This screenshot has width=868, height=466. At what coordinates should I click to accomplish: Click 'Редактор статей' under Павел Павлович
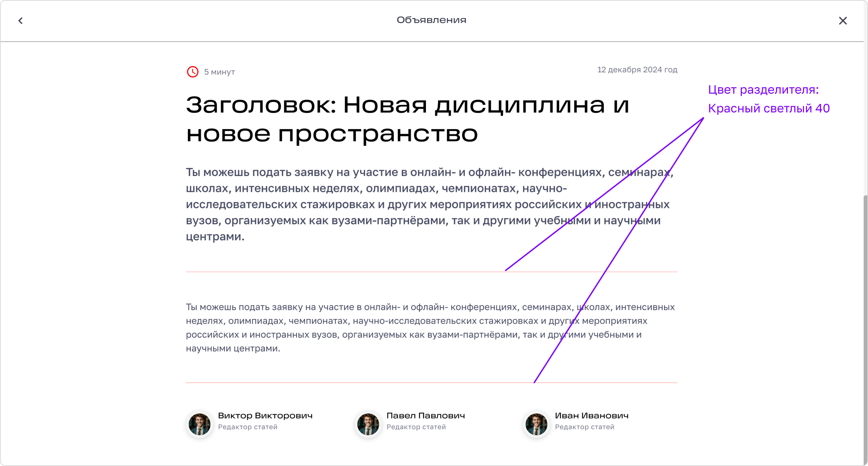(x=416, y=427)
